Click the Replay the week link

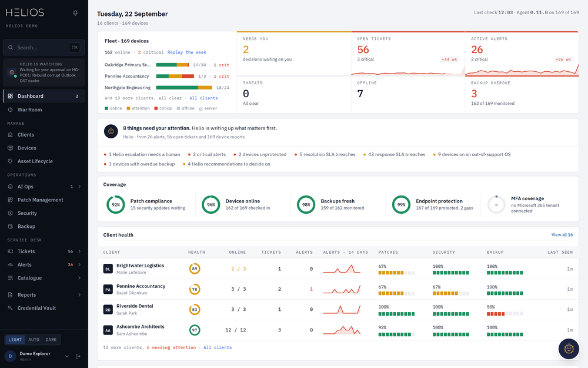(x=187, y=52)
